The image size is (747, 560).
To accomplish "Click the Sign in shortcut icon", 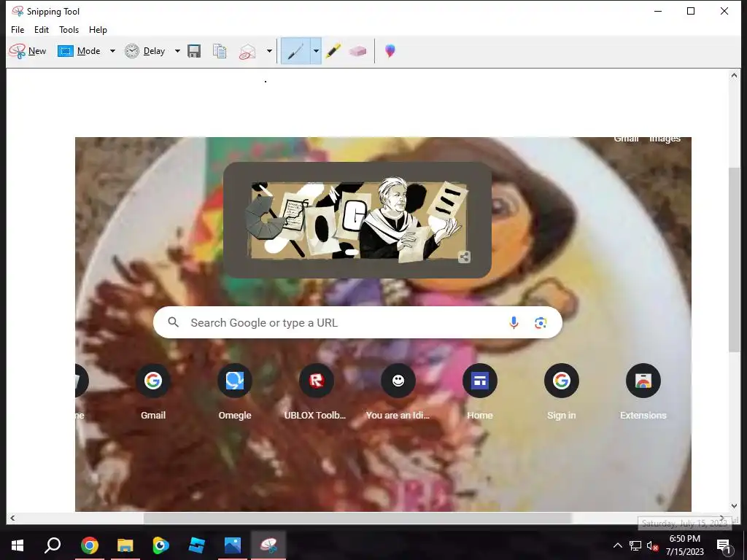I will (562, 381).
